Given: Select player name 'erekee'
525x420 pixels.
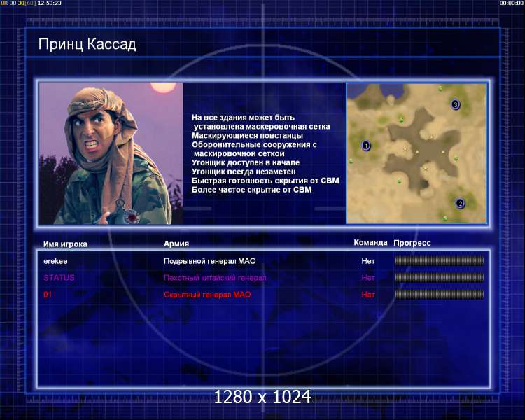Looking at the screenshot, I should pyautogui.click(x=55, y=261).
